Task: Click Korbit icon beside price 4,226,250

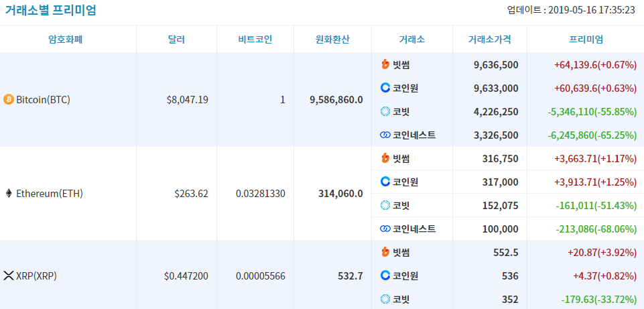Action: click(385, 111)
